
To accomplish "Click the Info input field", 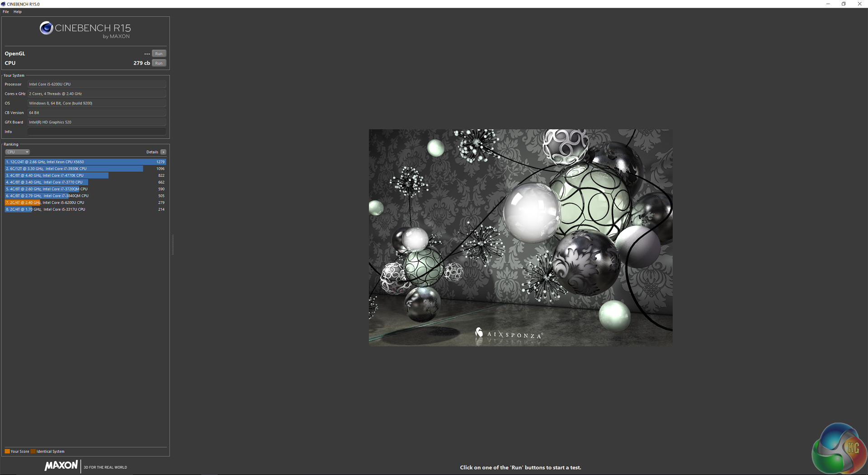I will (x=97, y=132).
